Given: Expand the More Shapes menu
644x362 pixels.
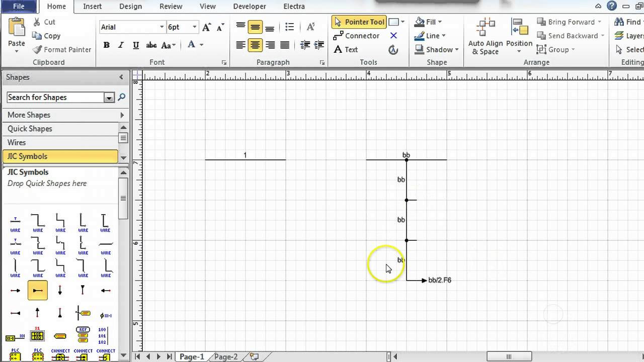Looking at the screenshot, I should 65,115.
